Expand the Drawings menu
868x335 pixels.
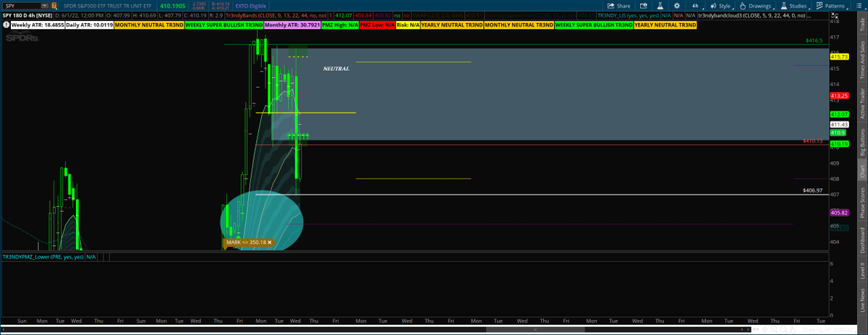click(x=757, y=5)
